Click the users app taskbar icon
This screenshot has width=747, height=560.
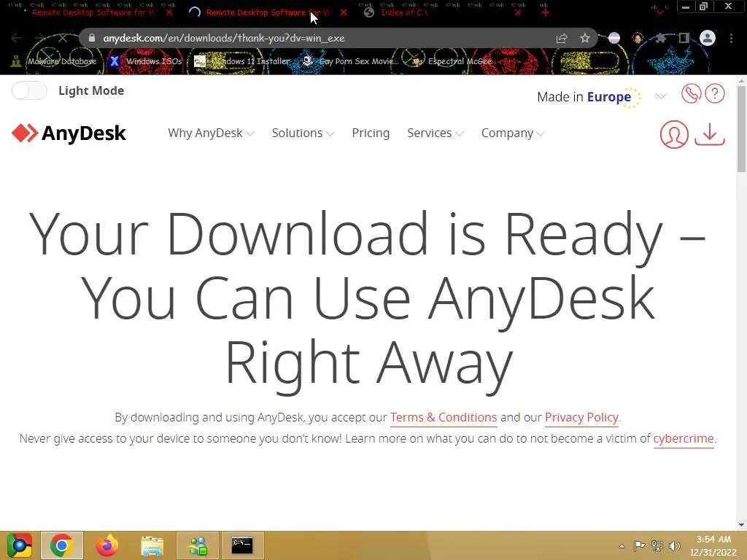197,545
